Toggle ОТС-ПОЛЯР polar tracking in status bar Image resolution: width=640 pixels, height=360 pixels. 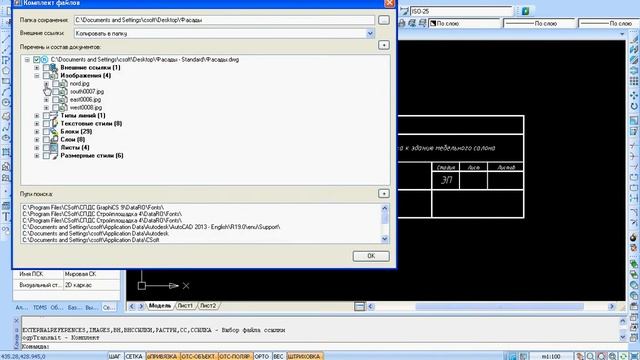pyautogui.click(x=235, y=356)
